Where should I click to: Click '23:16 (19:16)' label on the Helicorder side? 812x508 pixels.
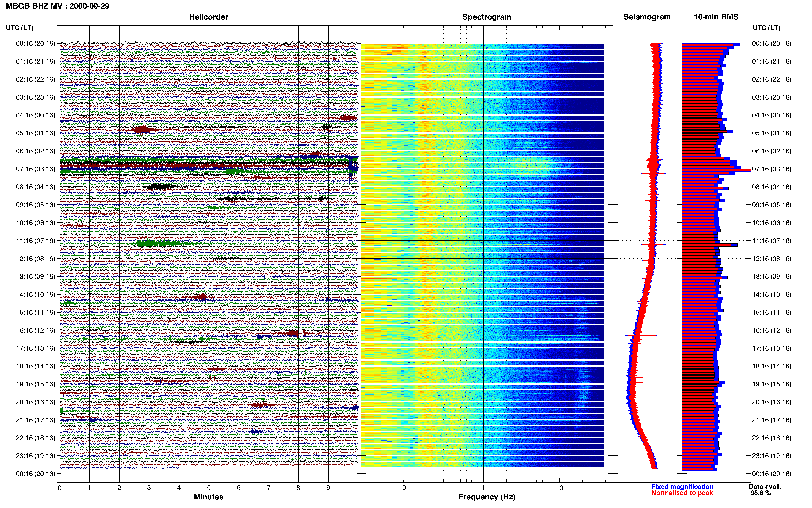click(x=36, y=456)
